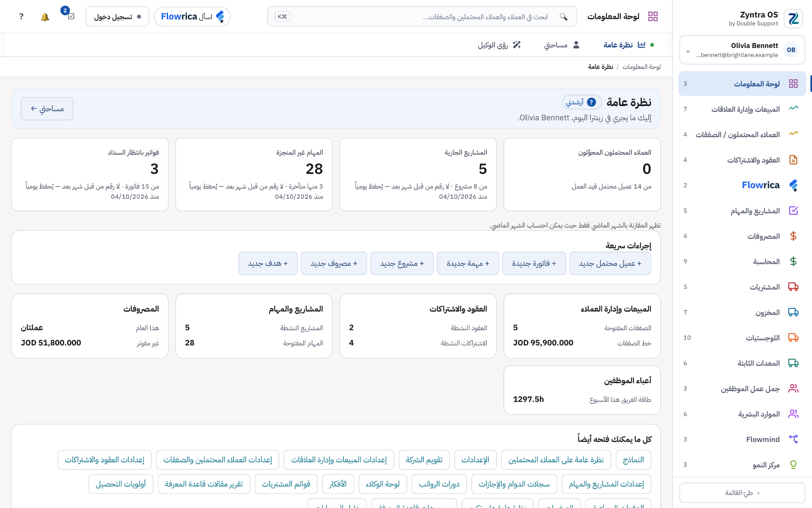Viewport: 812px width, 508px height.
Task: Open العقود والاشتراكات document icon in sidebar
Action: click(793, 160)
